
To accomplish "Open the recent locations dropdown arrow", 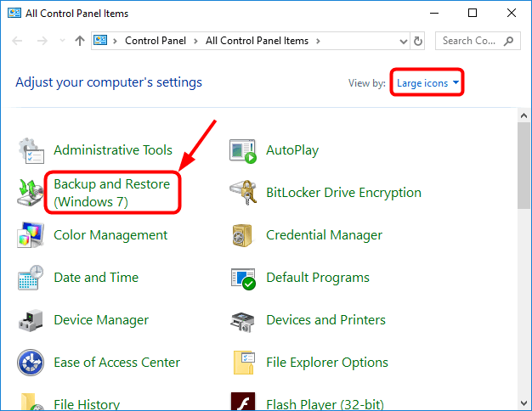I will click(x=62, y=41).
